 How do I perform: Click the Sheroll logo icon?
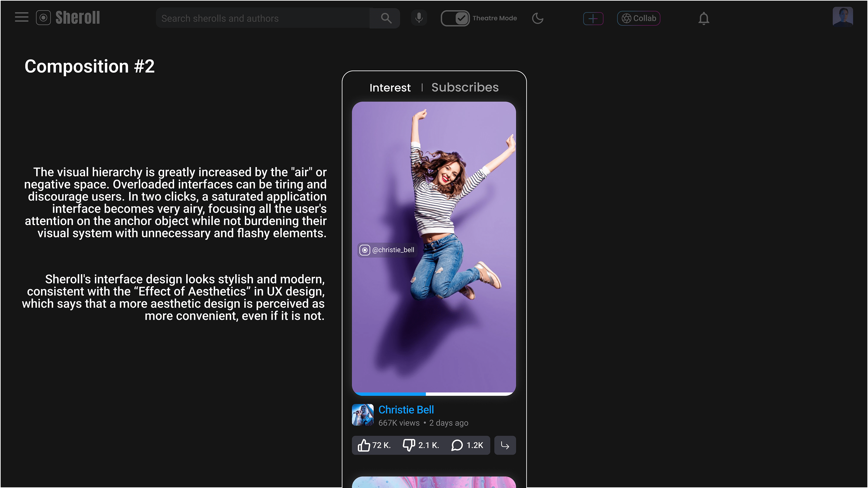pyautogui.click(x=43, y=18)
